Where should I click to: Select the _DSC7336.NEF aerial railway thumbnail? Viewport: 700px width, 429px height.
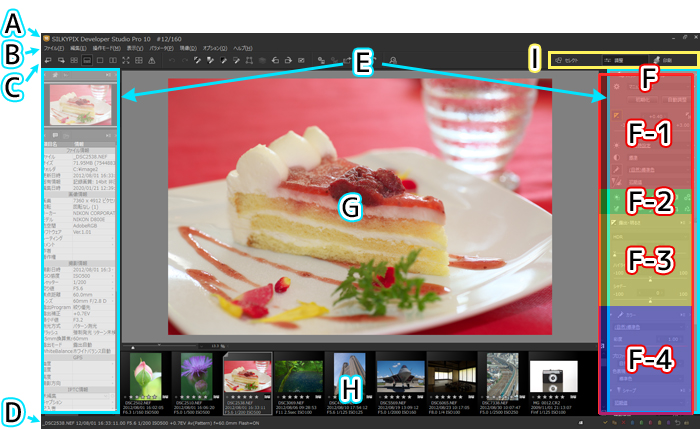coord(502,383)
